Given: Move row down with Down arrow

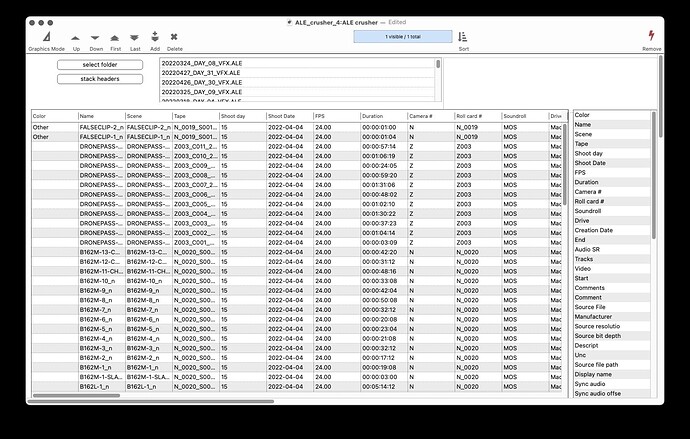Looking at the screenshot, I should click(95, 38).
